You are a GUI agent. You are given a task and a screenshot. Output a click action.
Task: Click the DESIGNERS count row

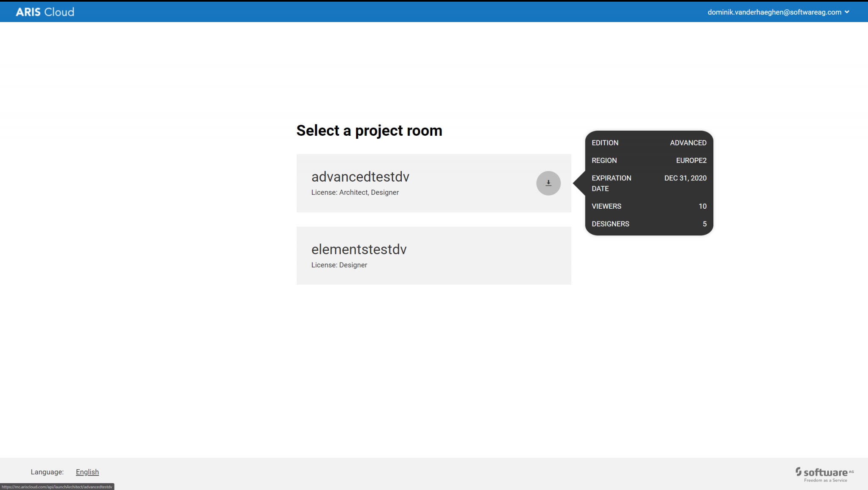pos(649,224)
